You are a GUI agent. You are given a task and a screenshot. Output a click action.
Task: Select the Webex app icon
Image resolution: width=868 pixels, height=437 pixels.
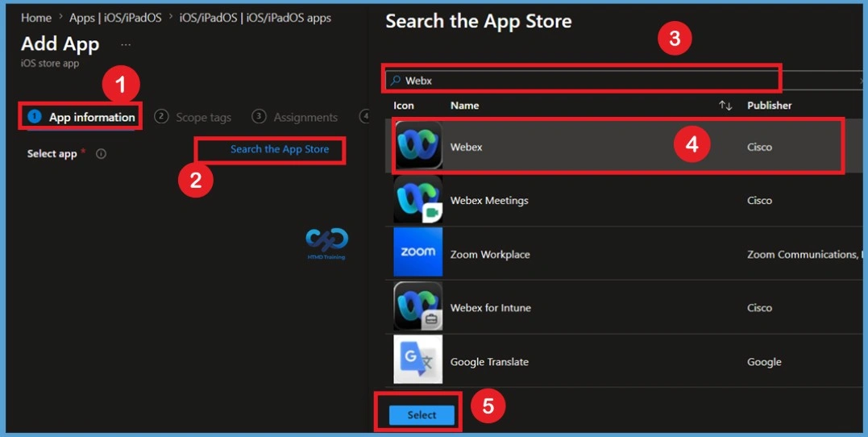(x=418, y=145)
